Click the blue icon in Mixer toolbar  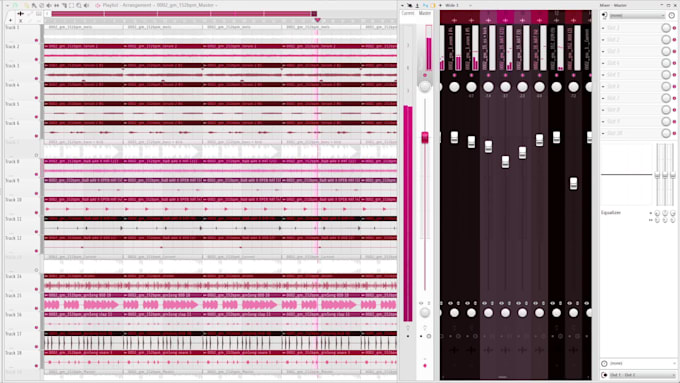tap(425, 5)
